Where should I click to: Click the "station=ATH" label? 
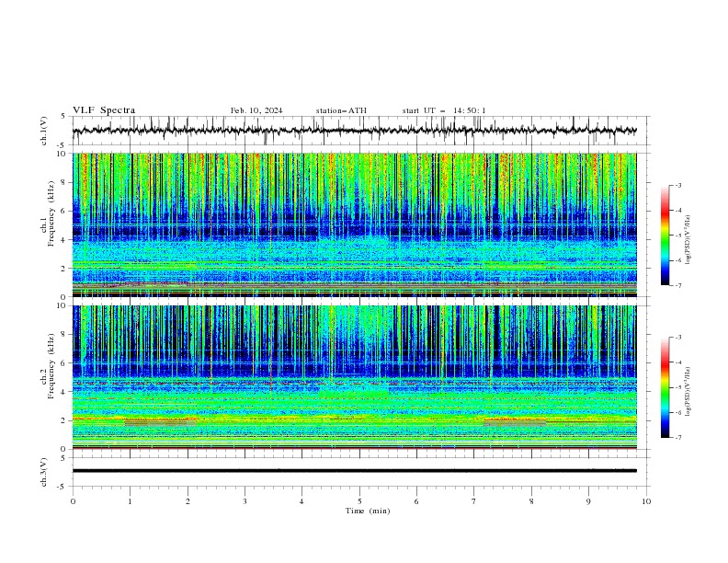pyautogui.click(x=341, y=110)
